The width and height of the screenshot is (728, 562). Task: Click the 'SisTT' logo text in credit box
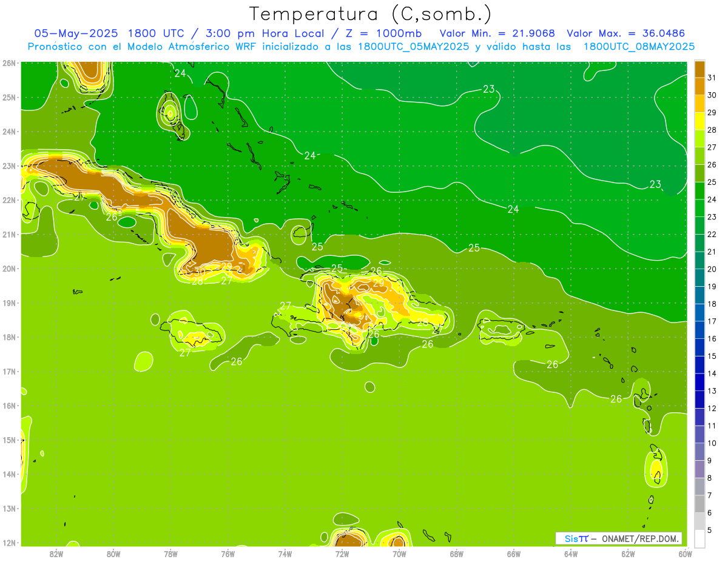coord(576,538)
